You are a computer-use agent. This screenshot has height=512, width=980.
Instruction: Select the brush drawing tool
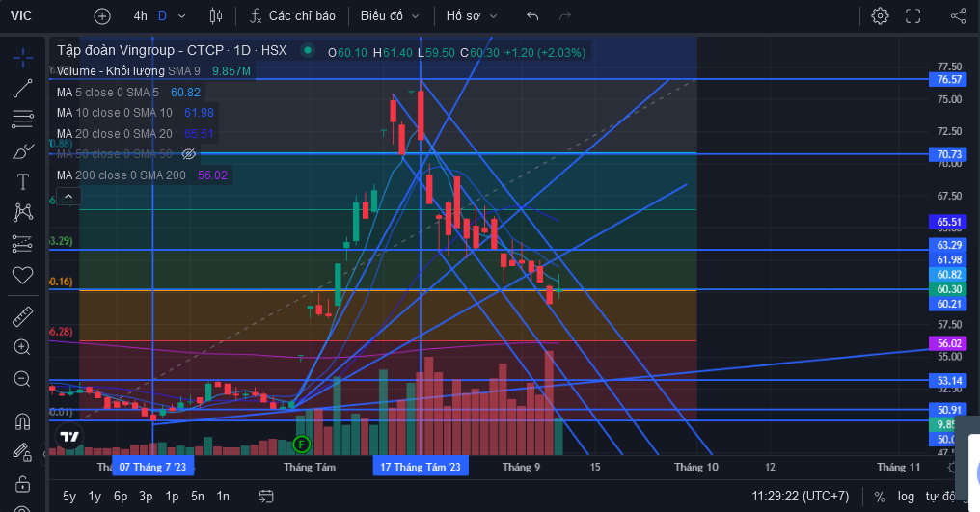pyautogui.click(x=22, y=150)
